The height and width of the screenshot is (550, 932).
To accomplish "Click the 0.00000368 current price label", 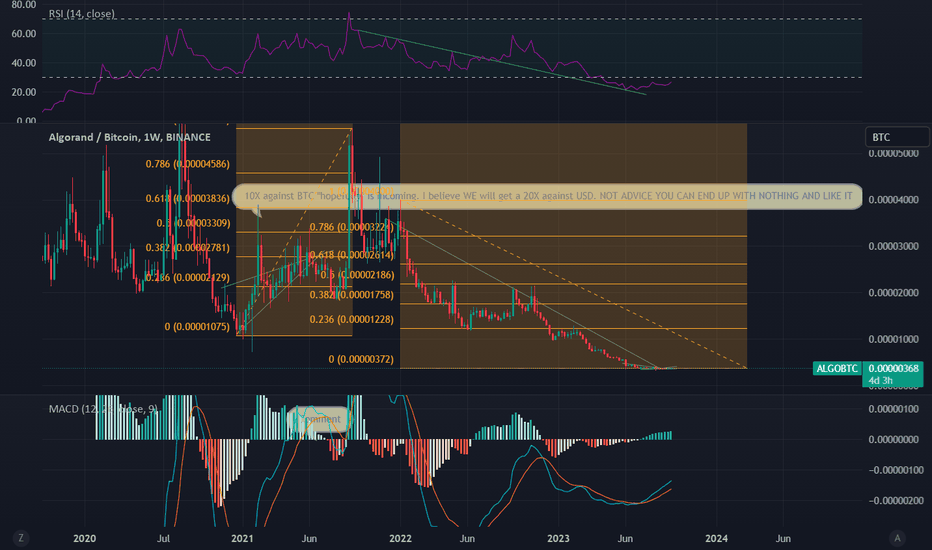I will [x=893, y=369].
